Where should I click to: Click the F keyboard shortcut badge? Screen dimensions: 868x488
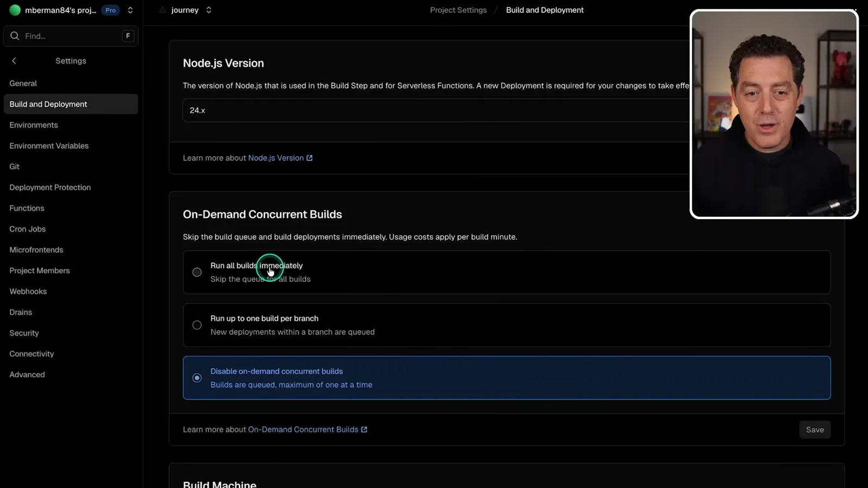(x=128, y=36)
